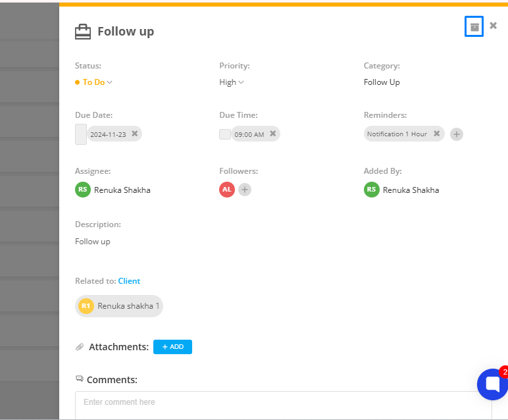
Task: Remove the Notification 1 Hour reminder
Action: click(x=437, y=134)
